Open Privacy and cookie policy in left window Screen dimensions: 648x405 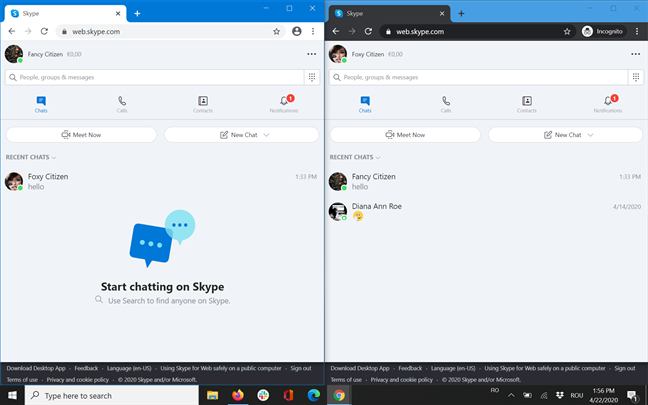[x=78, y=379]
